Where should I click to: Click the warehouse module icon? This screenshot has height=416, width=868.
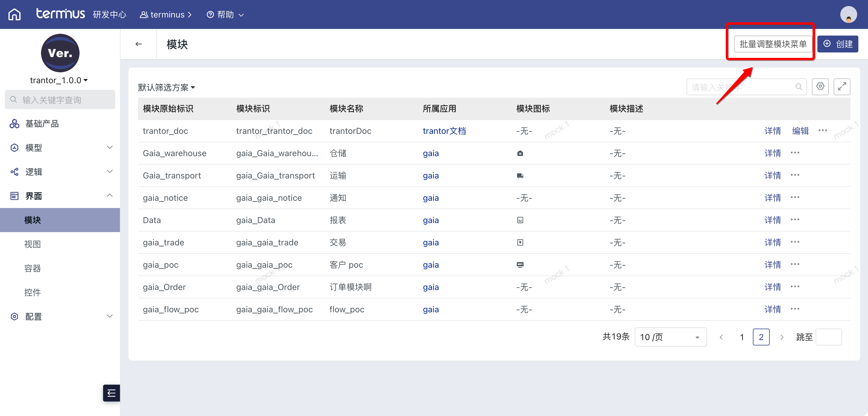[520, 153]
